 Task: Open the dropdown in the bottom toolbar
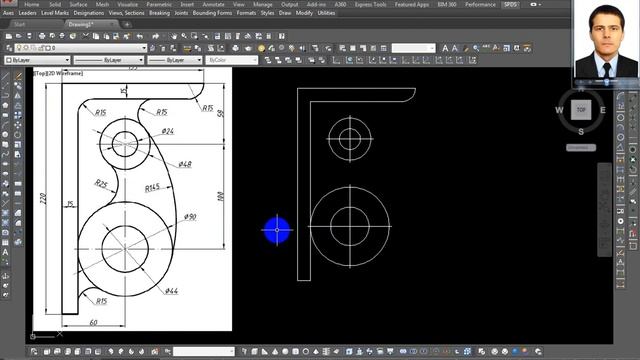coord(204,351)
